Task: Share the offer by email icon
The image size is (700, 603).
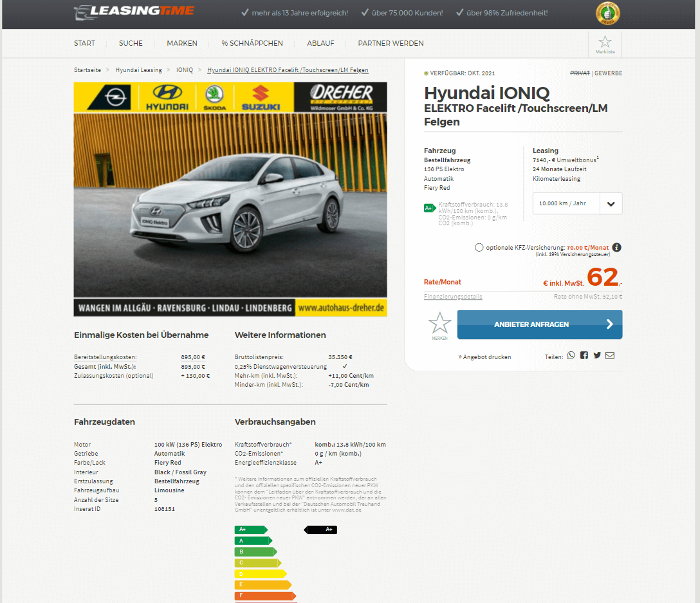Action: (x=610, y=355)
